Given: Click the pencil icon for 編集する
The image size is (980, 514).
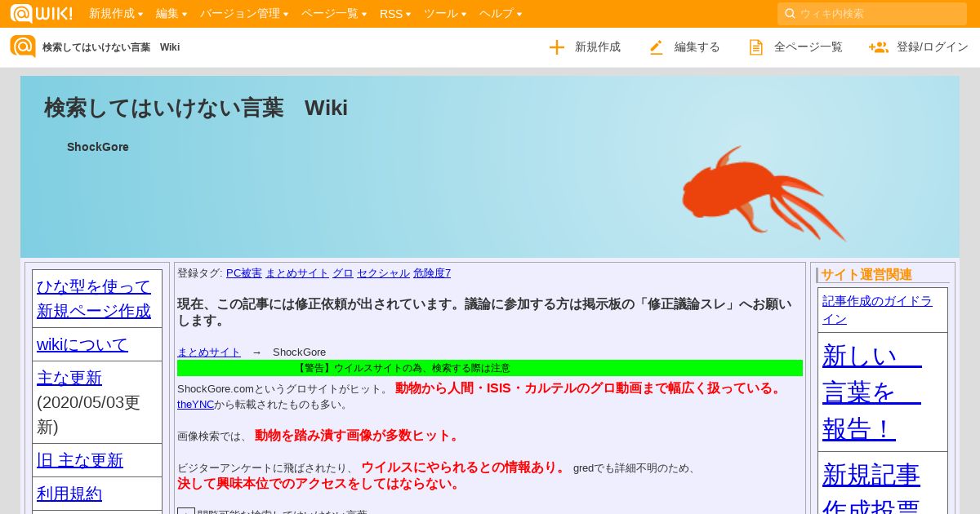Looking at the screenshot, I should 657,47.
